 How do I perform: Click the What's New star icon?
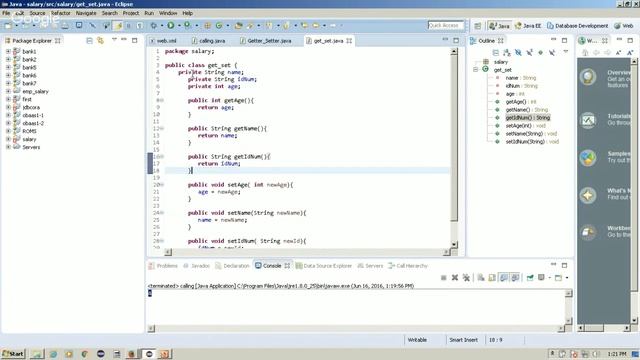point(588,195)
